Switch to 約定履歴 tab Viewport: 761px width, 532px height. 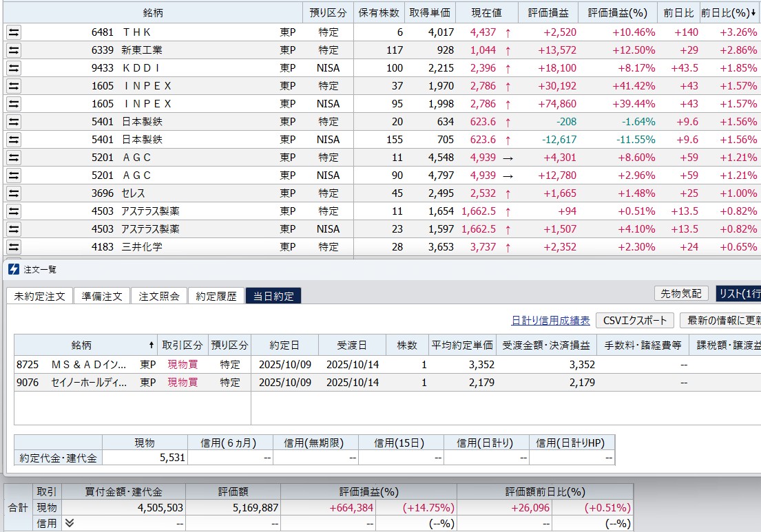click(x=216, y=297)
